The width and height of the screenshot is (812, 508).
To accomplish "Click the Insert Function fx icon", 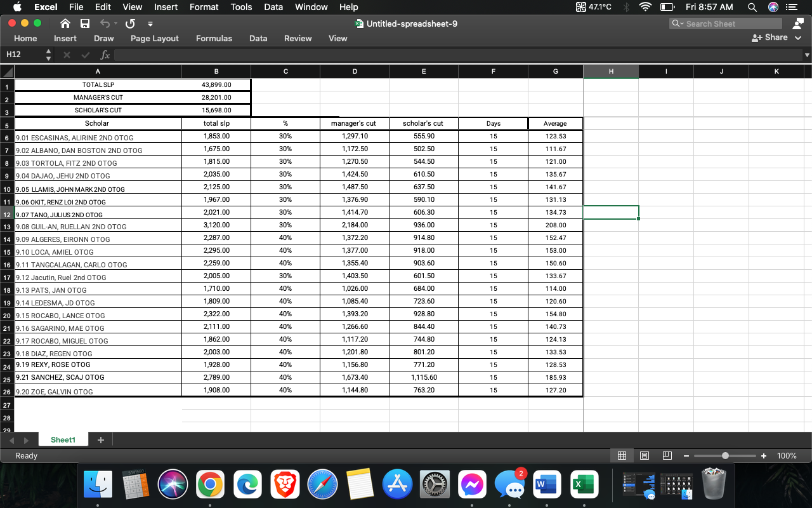I will tap(105, 55).
